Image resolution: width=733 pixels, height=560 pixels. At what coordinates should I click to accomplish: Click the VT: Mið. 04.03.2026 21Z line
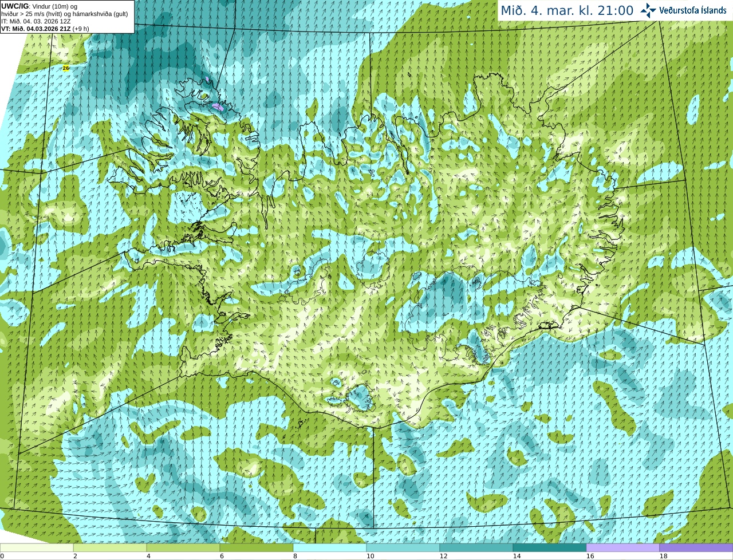45,29
